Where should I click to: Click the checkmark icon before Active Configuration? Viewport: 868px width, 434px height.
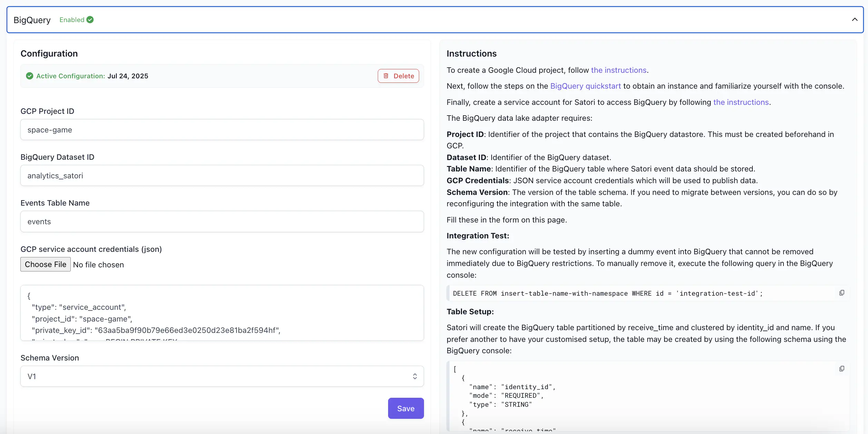pos(30,76)
